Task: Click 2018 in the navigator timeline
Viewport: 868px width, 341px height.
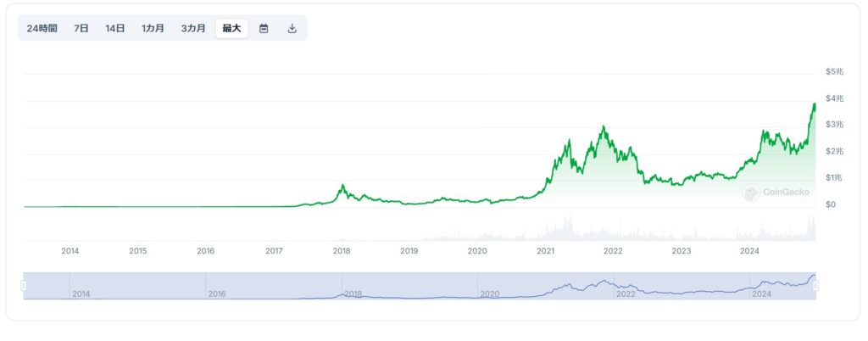Action: [353, 293]
